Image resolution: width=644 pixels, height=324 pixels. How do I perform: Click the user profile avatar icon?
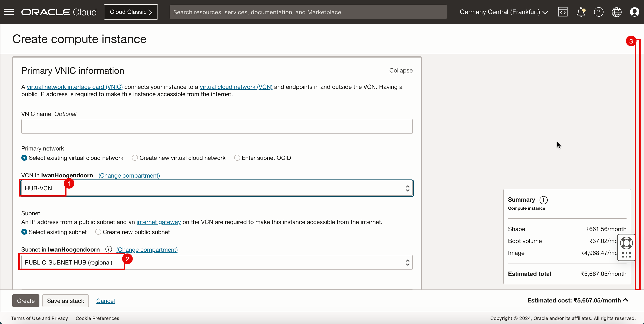coord(634,12)
